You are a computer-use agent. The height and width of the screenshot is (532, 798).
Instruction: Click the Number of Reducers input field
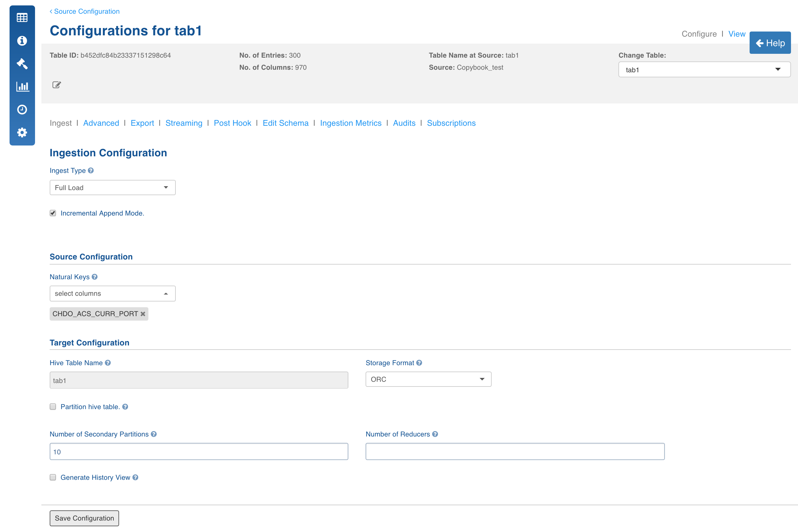coord(515,451)
